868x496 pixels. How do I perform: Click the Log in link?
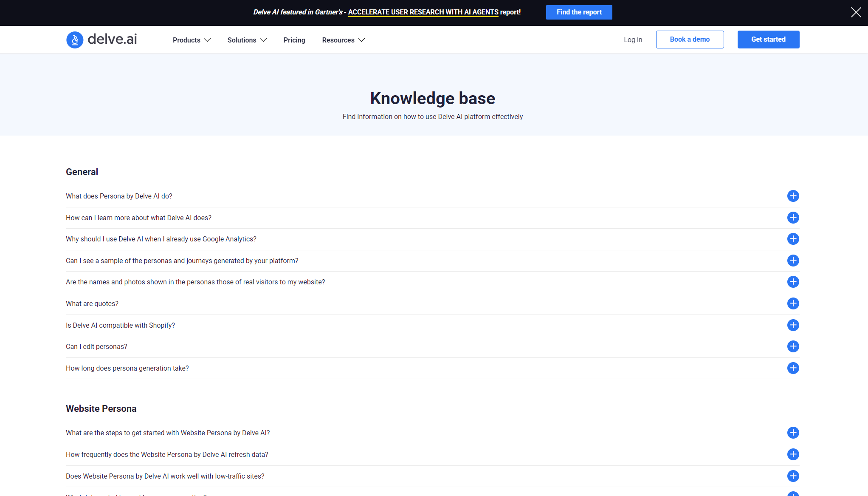pos(633,40)
